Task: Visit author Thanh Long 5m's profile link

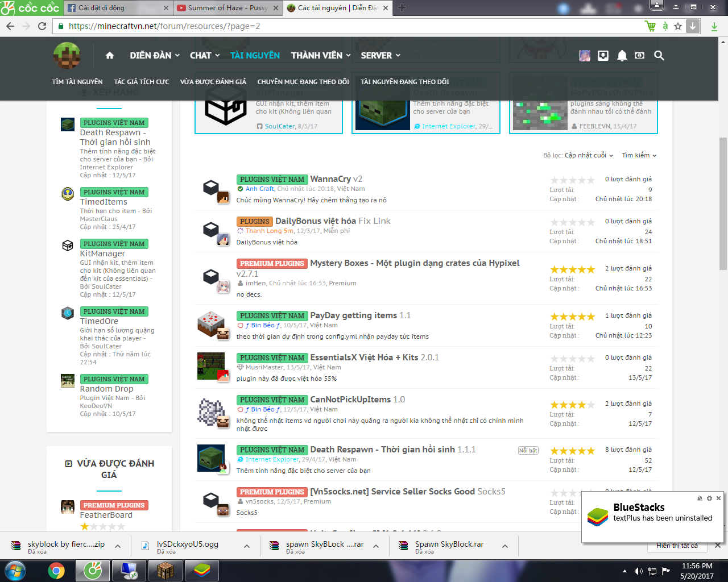Action: tap(270, 231)
